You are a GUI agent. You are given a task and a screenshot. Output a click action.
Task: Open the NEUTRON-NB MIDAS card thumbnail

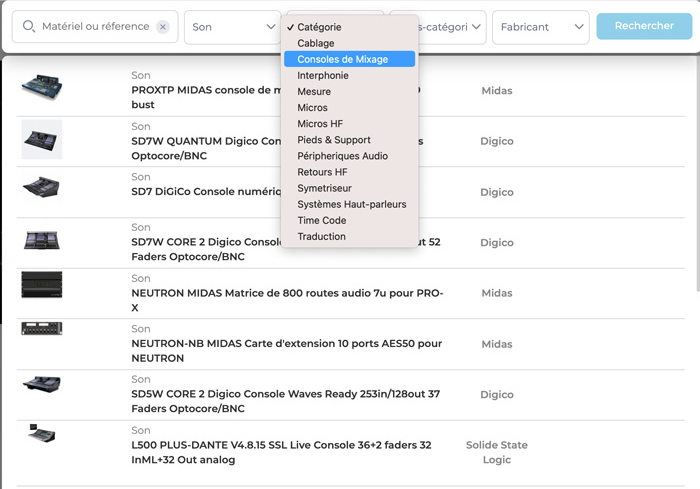[x=42, y=329]
